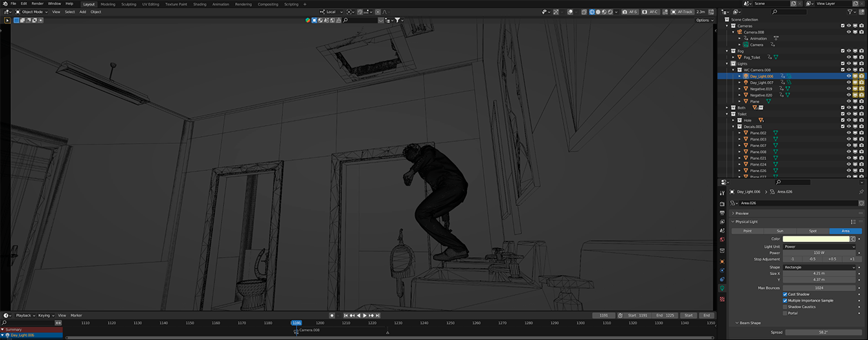
Task: Enable the Shadow Caustics checkbox
Action: pos(785,307)
